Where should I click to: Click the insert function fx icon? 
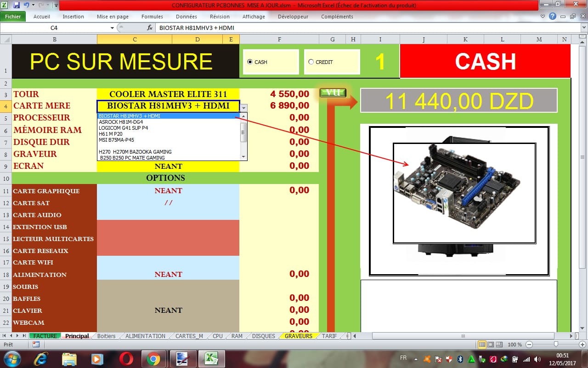click(149, 28)
